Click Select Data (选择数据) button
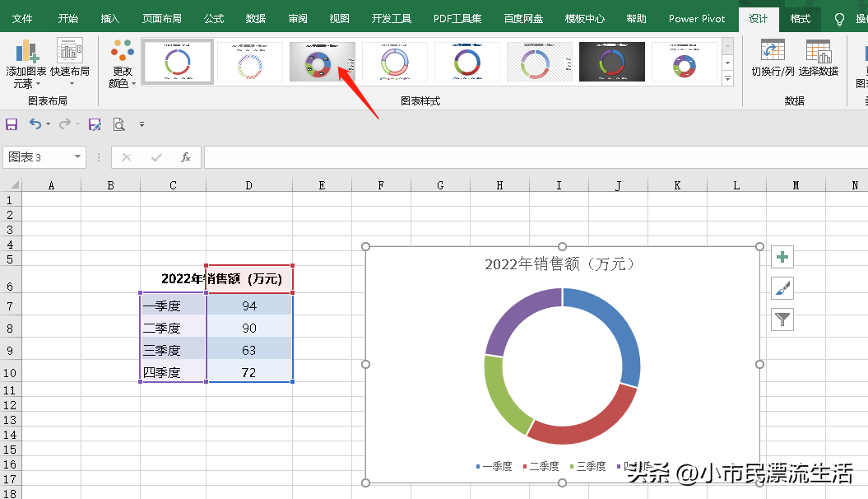The height and width of the screenshot is (499, 868). [x=818, y=58]
